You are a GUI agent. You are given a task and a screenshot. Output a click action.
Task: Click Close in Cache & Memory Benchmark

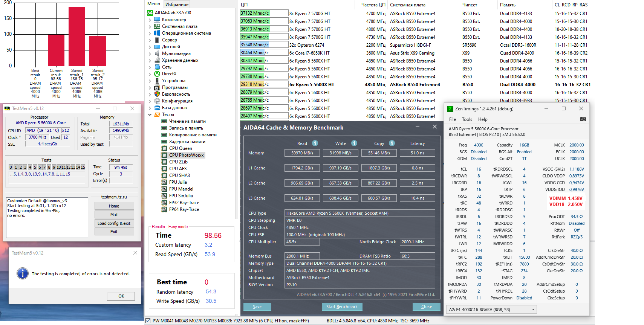[x=427, y=307]
